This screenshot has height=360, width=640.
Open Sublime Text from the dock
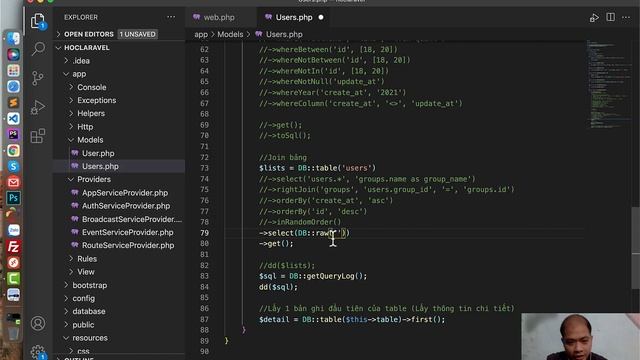point(13,102)
